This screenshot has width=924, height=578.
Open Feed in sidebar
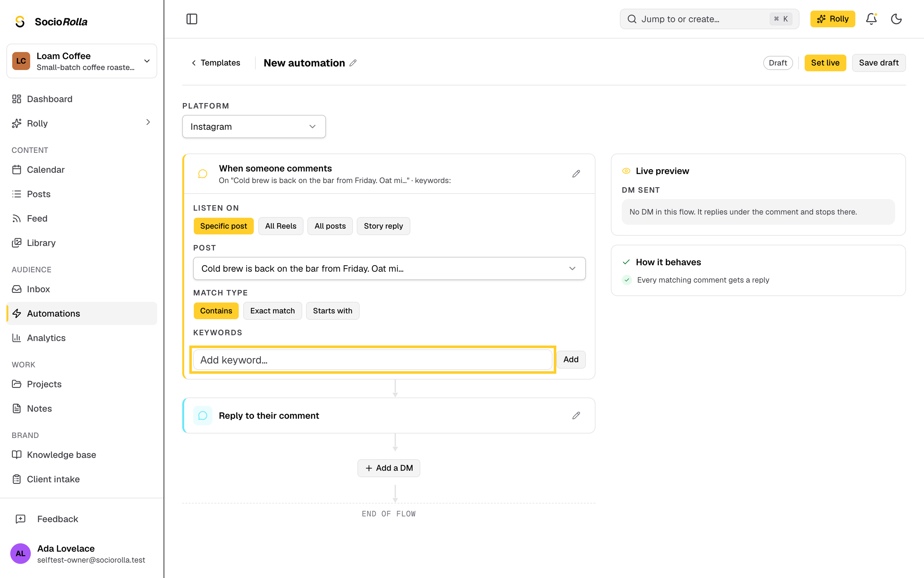click(x=82, y=218)
